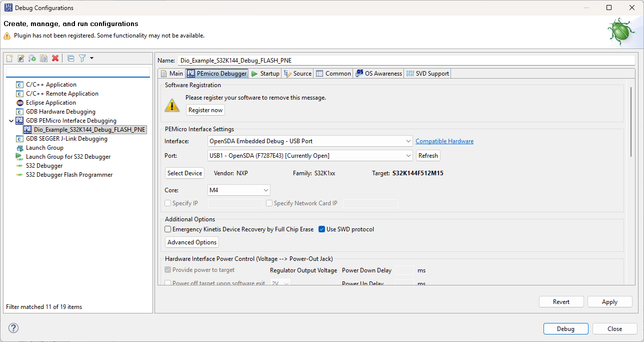
Task: Click plugin not registered warning icon
Action: pos(7,36)
